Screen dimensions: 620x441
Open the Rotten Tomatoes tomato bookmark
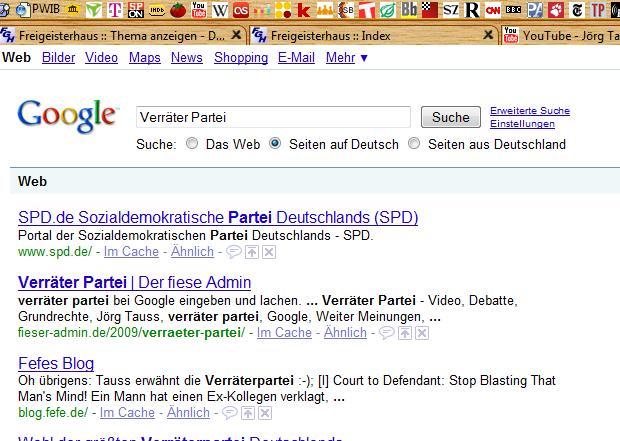pyautogui.click(x=178, y=10)
